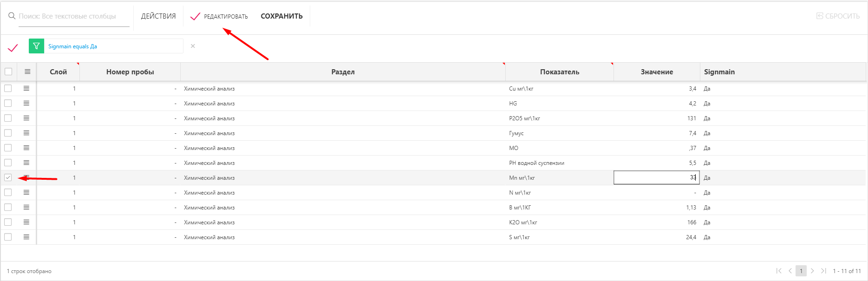Open the Раздел column header menu
This screenshot has height=281, width=868.
pos(343,72)
